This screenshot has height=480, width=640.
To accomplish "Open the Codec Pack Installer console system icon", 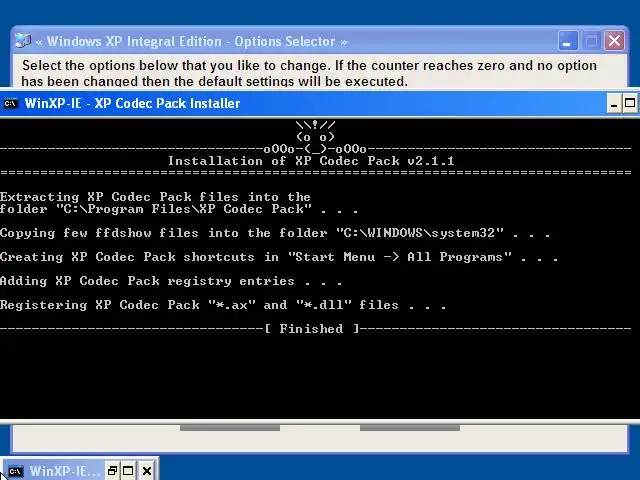I will (x=11, y=103).
